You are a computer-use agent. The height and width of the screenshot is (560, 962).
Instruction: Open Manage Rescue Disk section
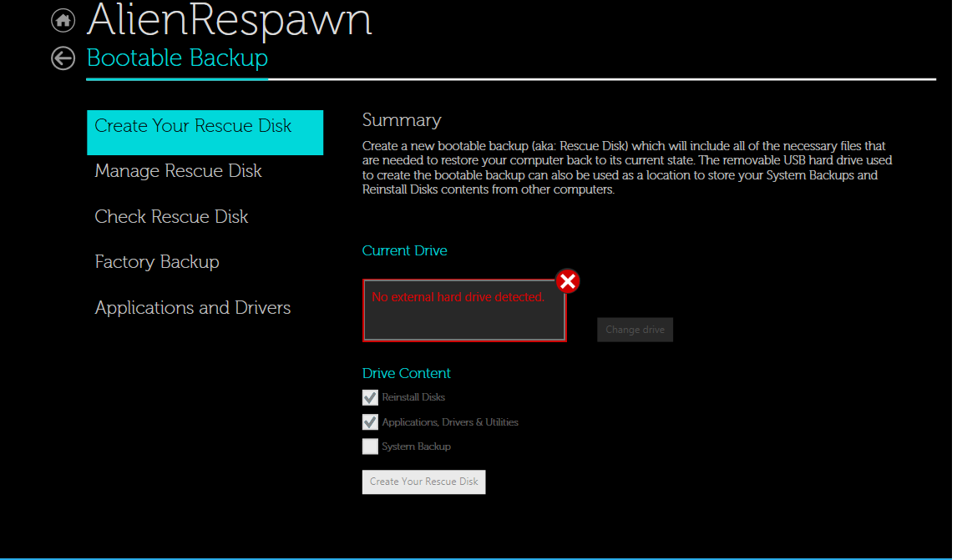click(178, 171)
